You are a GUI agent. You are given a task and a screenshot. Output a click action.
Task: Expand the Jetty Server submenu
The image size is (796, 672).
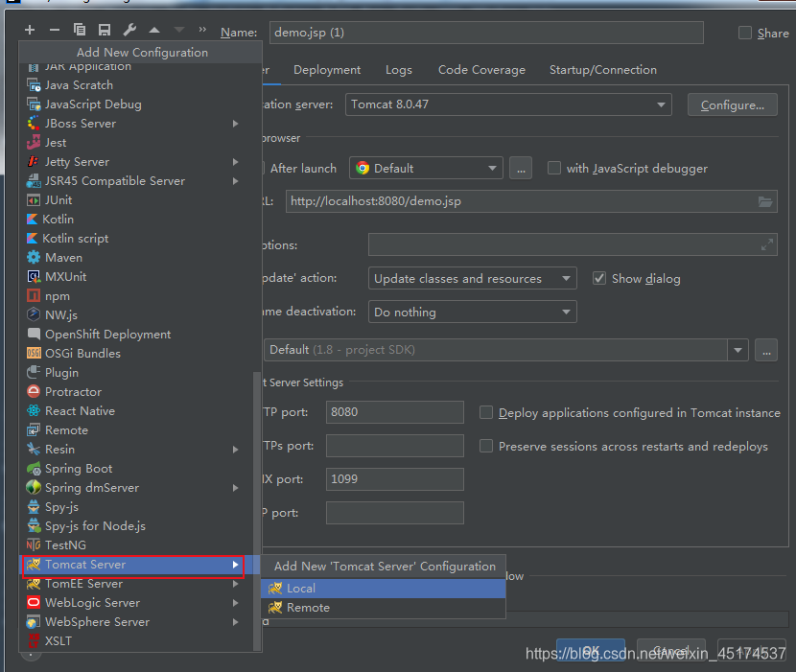click(x=235, y=162)
